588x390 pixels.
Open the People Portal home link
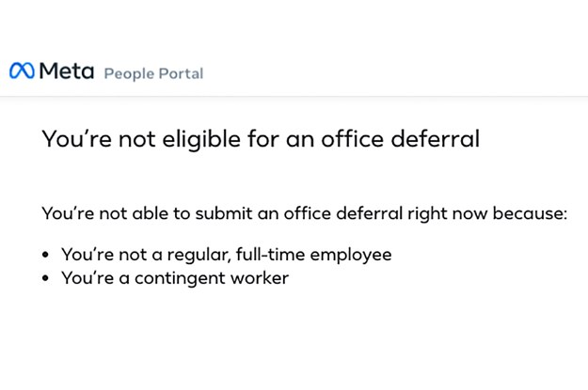tap(153, 74)
